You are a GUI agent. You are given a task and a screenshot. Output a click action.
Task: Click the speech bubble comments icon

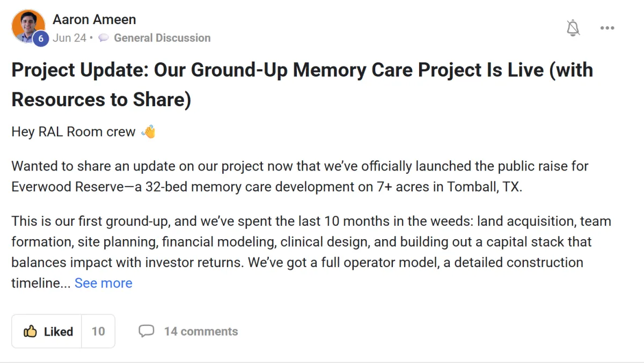pos(146,331)
